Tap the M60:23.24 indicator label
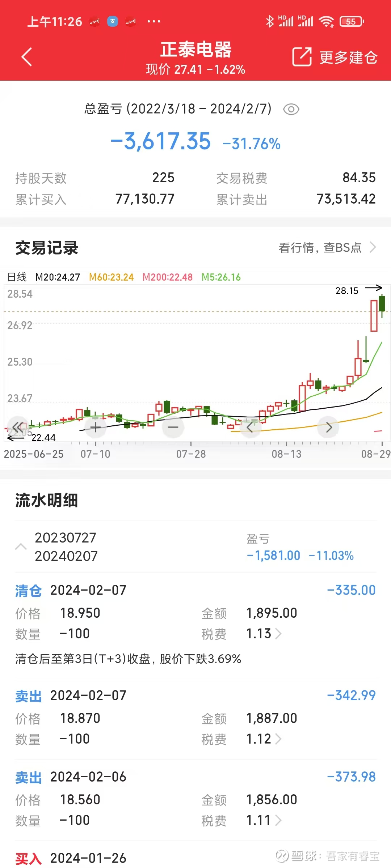Viewport: 391px width, 868px height. (x=111, y=277)
